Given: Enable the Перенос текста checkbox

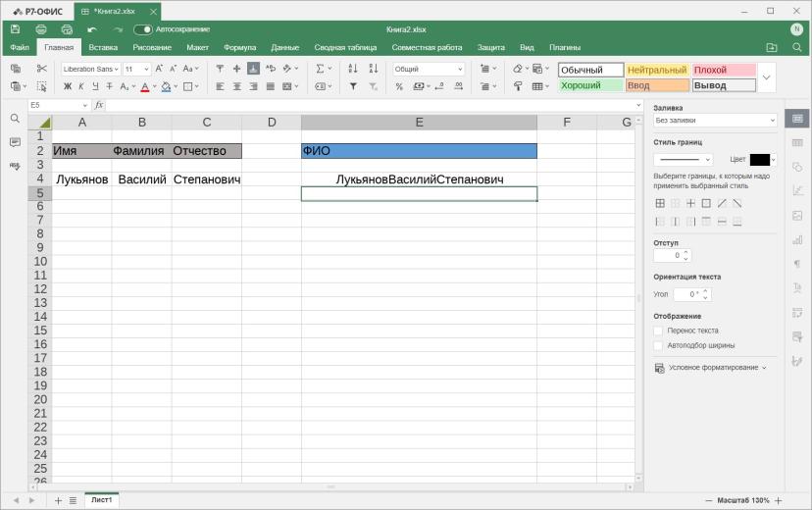Looking at the screenshot, I should pos(658,331).
